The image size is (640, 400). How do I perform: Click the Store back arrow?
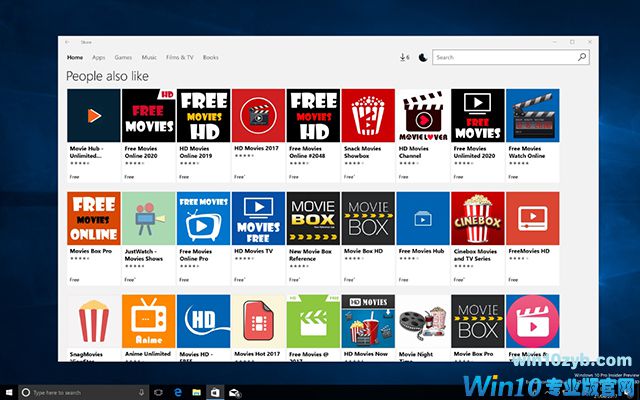pyautogui.click(x=67, y=42)
